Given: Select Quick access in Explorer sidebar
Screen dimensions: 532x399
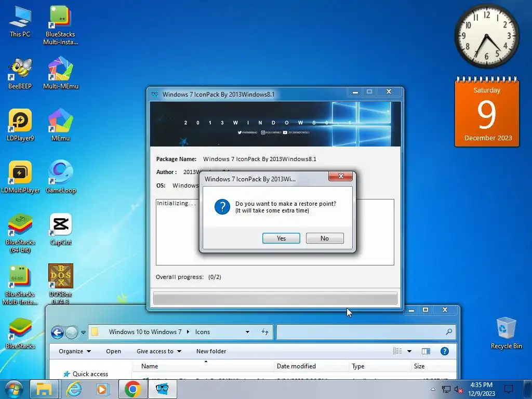Looking at the screenshot, I should point(86,374).
